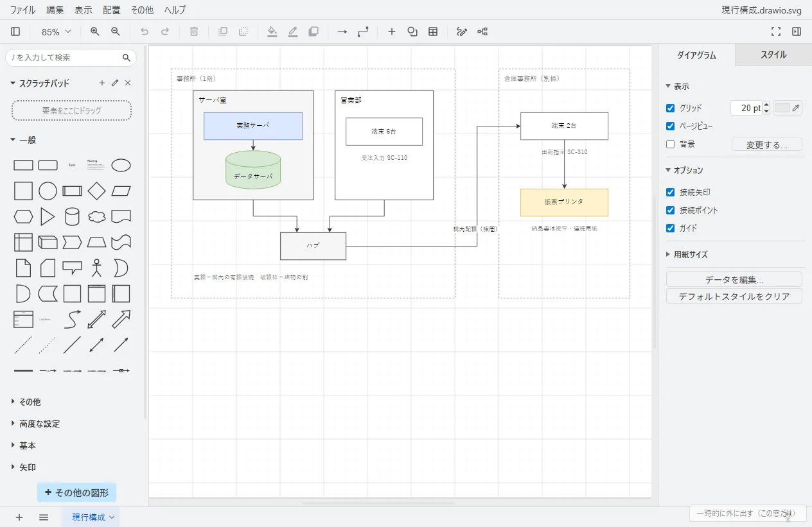Open the pages list icon at bottom

tap(44, 517)
